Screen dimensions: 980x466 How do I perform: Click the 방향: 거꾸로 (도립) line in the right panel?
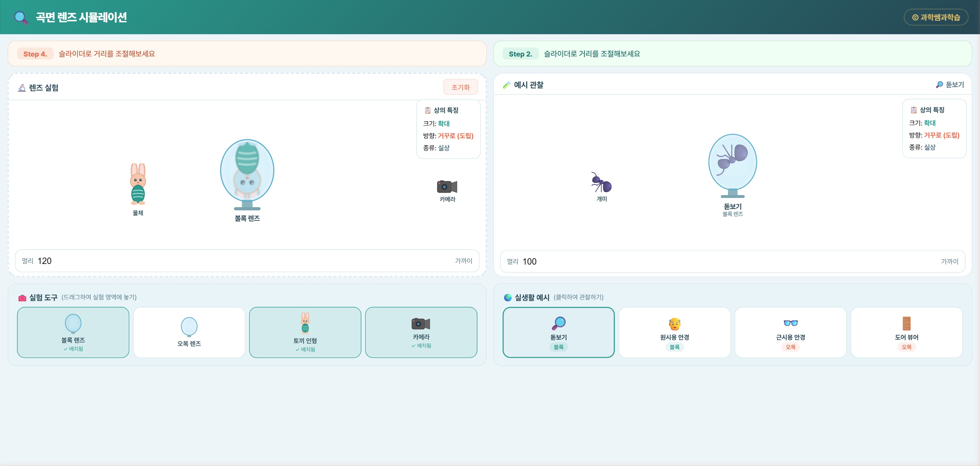934,135
